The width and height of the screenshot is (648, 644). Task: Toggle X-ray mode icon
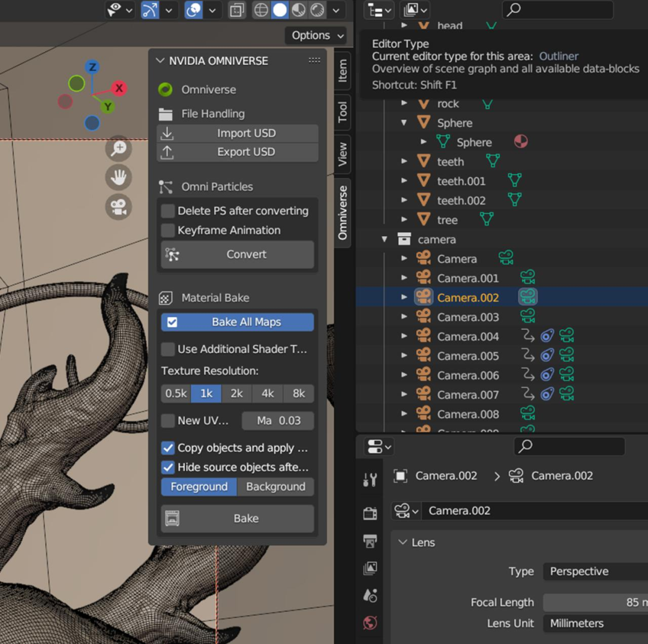tap(237, 10)
